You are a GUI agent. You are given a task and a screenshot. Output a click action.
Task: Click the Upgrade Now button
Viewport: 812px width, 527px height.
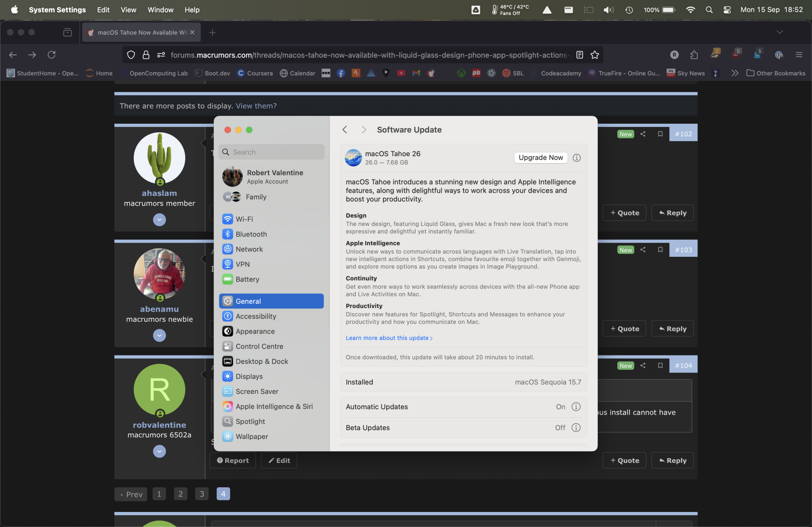(540, 157)
